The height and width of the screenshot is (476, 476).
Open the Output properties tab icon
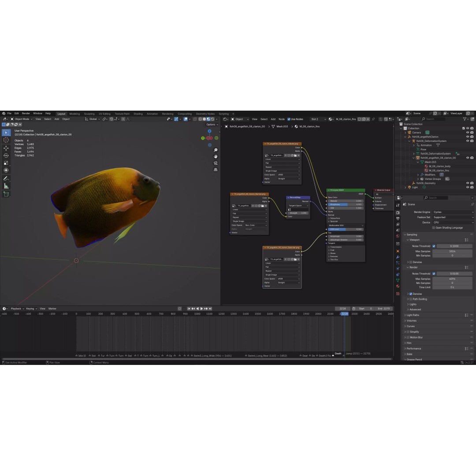[398, 218]
